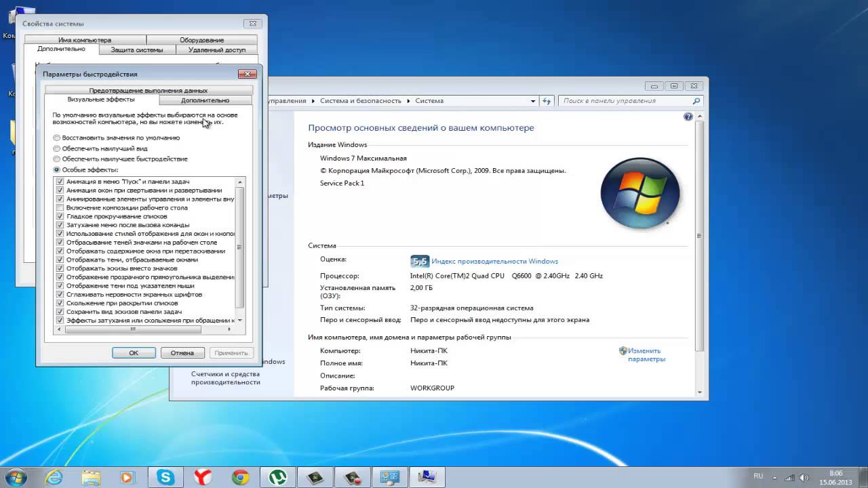Switch to uTorrent in the taskbar
This screenshot has height=488, width=868.
coord(277,478)
